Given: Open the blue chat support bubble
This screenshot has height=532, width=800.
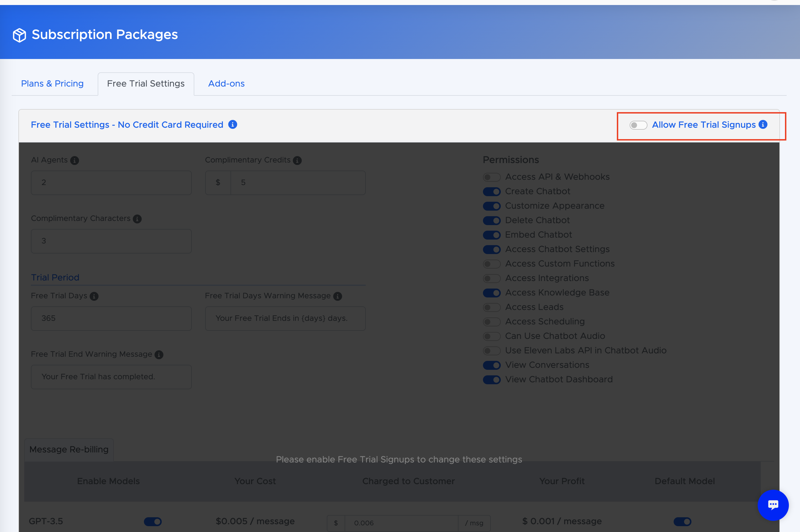Looking at the screenshot, I should tap(773, 505).
